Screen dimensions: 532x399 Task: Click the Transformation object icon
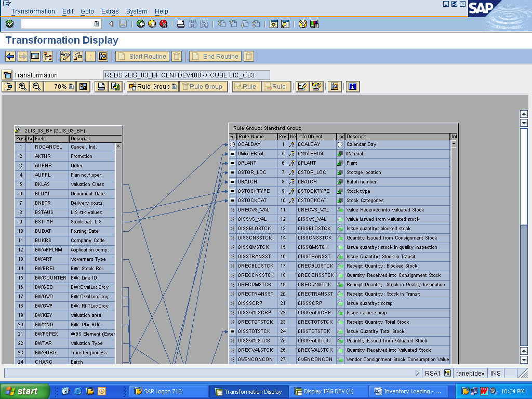(7, 75)
